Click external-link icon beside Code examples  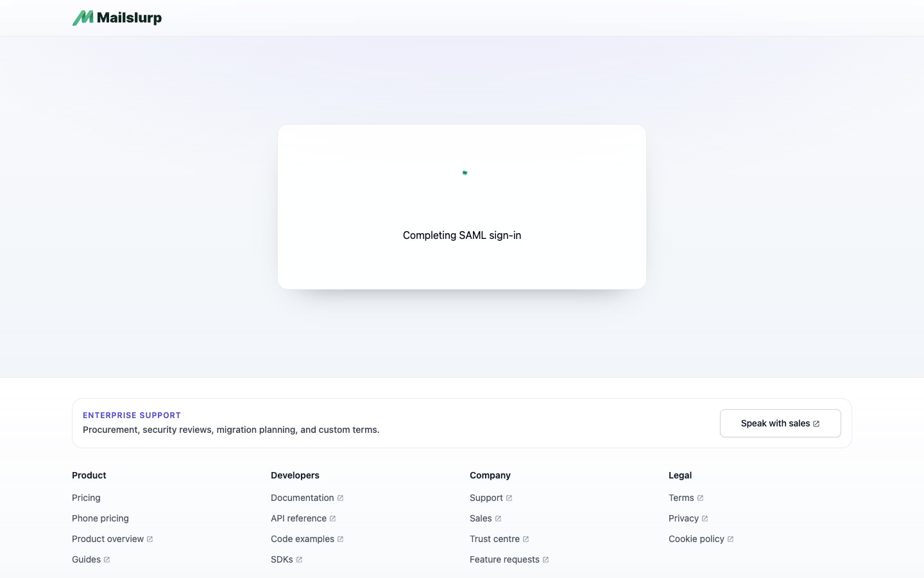340,539
